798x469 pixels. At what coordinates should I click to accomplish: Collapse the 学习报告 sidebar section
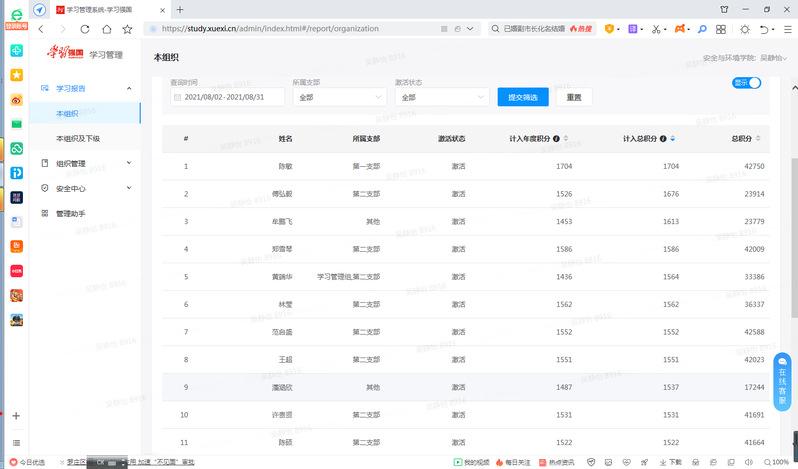(129, 89)
